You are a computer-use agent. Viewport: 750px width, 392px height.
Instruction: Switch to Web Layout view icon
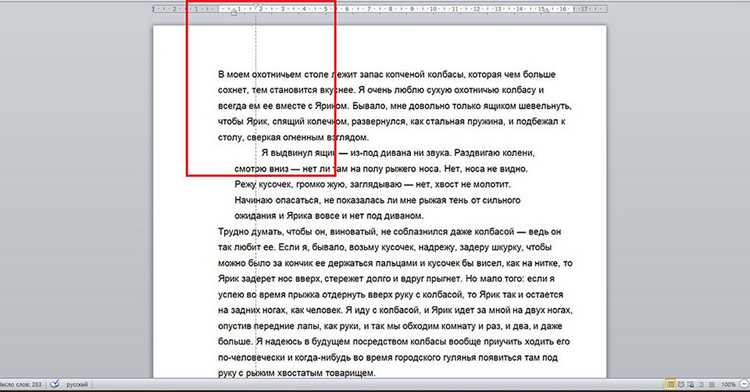[691, 384]
